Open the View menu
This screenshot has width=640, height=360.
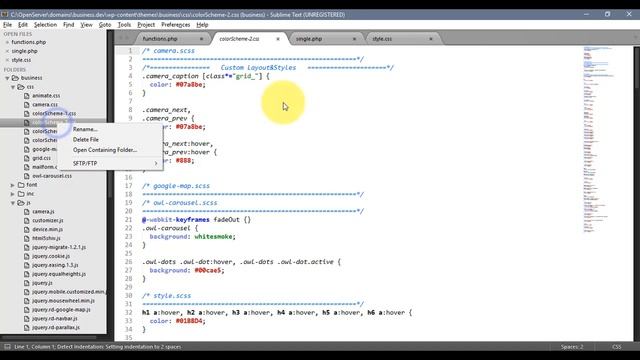pyautogui.click(x=86, y=25)
